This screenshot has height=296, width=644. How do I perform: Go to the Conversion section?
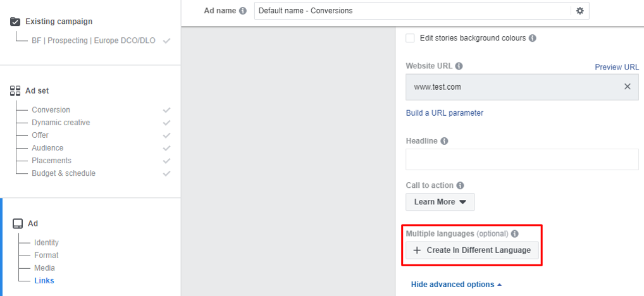pyautogui.click(x=51, y=110)
